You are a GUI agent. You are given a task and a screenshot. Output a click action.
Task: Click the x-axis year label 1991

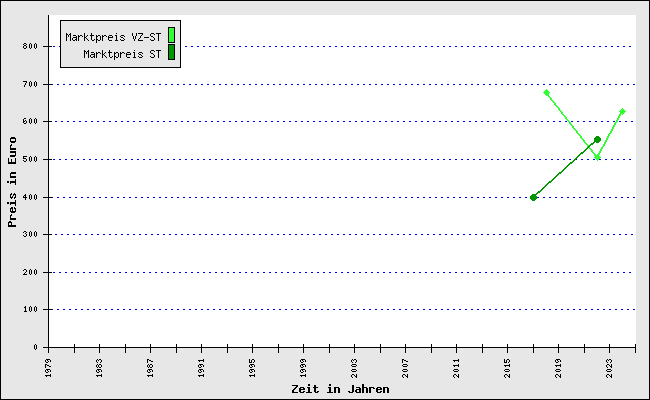[201, 368]
